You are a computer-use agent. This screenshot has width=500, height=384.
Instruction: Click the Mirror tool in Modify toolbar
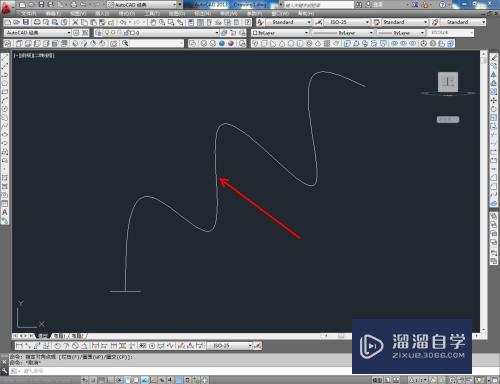pos(494,74)
